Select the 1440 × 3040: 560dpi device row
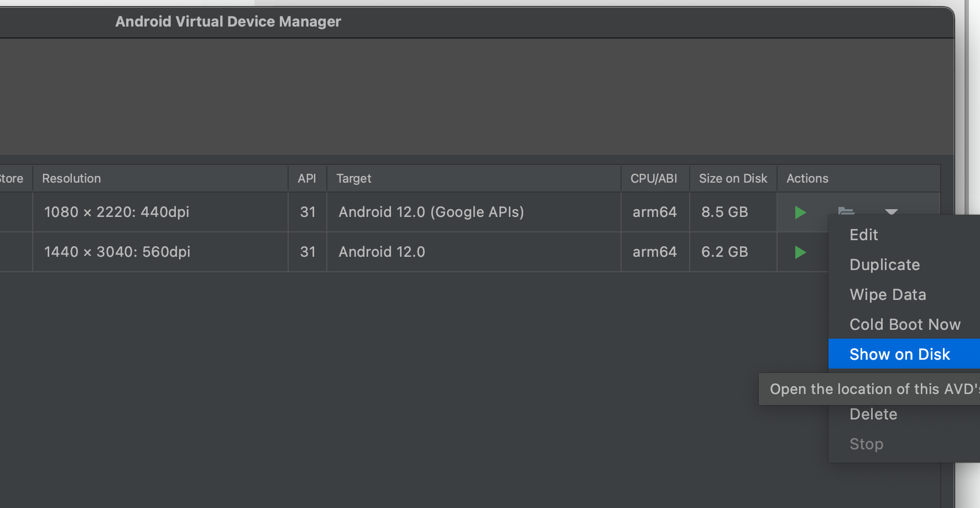980x508 pixels. pos(117,252)
